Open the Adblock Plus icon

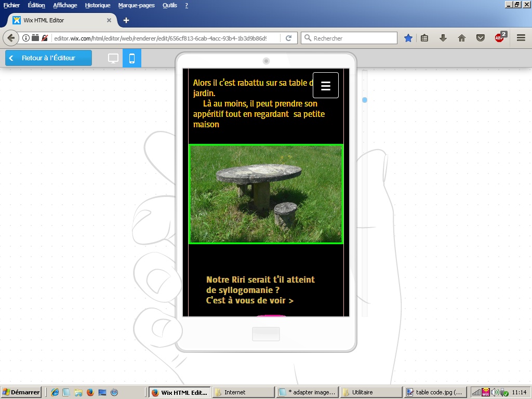[500, 37]
